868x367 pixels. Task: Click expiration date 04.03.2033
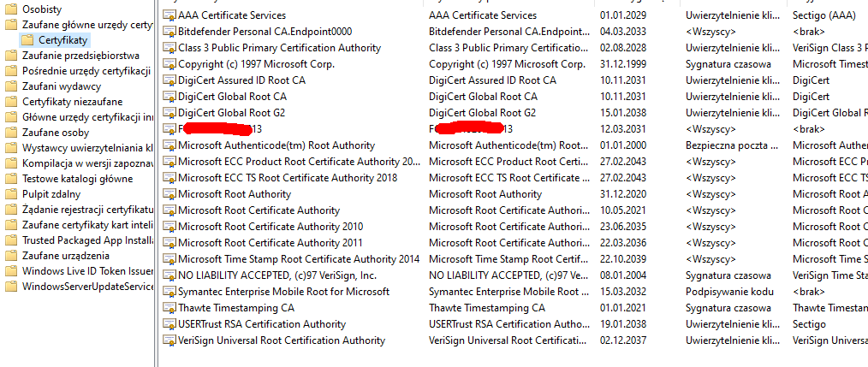(623, 32)
